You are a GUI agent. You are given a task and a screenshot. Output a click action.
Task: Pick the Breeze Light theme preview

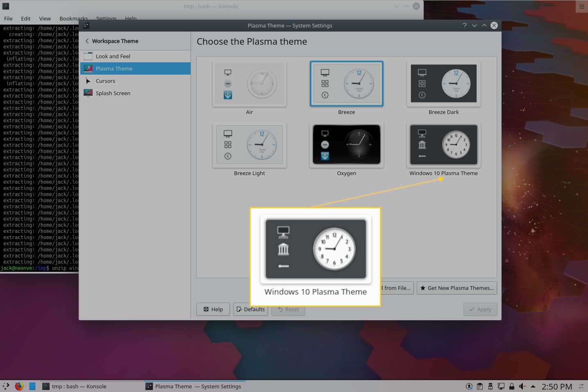click(x=249, y=145)
